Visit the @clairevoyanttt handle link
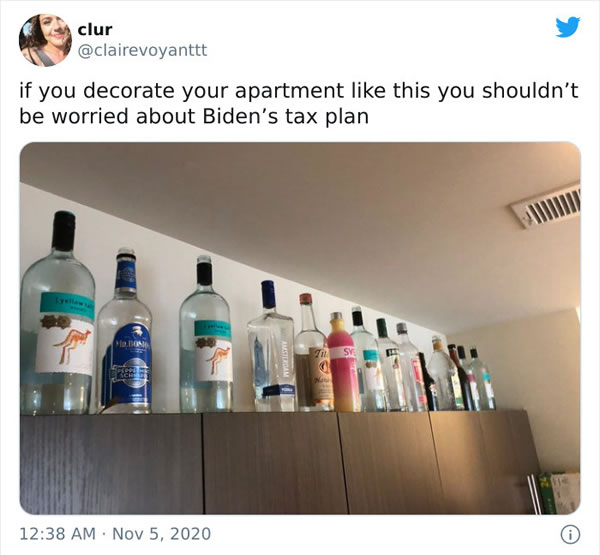This screenshot has height=555, width=600. tap(142, 50)
